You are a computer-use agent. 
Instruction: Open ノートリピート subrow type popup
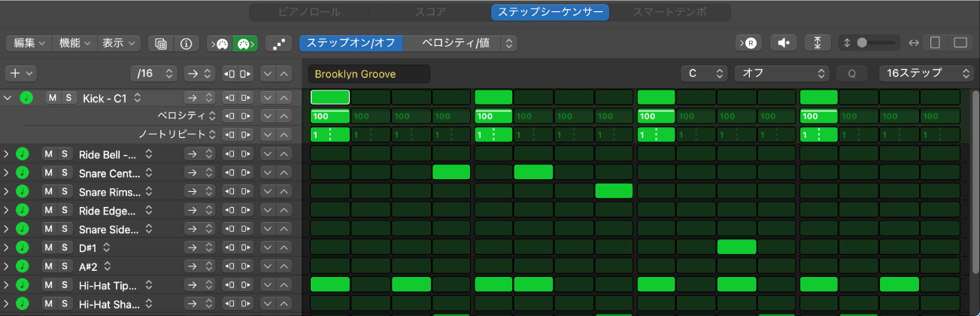click(x=211, y=135)
